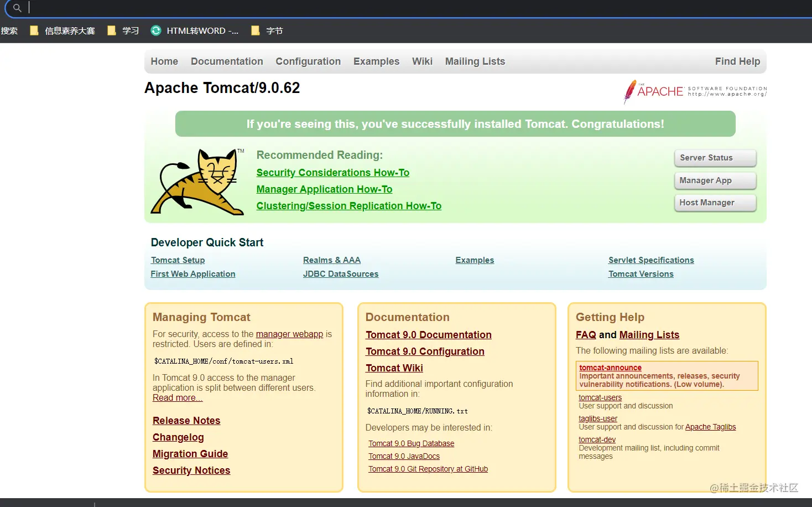Image resolution: width=812 pixels, height=507 pixels.
Task: Click the Developer Quick Start heading
Action: tap(207, 242)
